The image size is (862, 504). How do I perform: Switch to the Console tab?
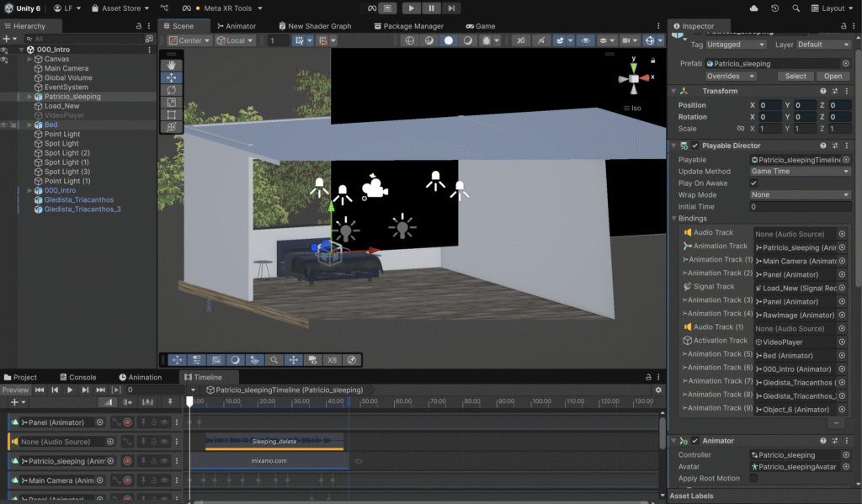pyautogui.click(x=77, y=378)
